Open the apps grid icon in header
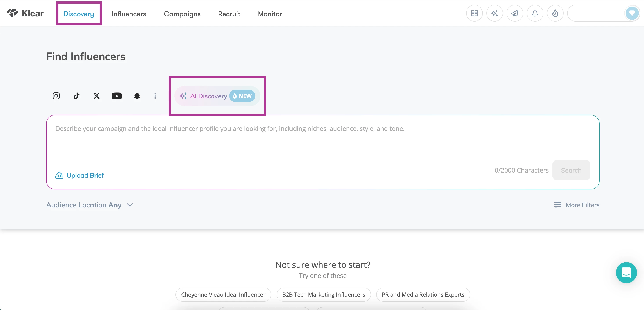 (x=474, y=13)
